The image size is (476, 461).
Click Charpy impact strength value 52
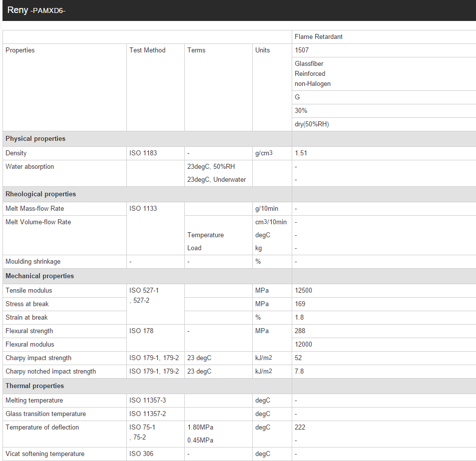(x=298, y=358)
